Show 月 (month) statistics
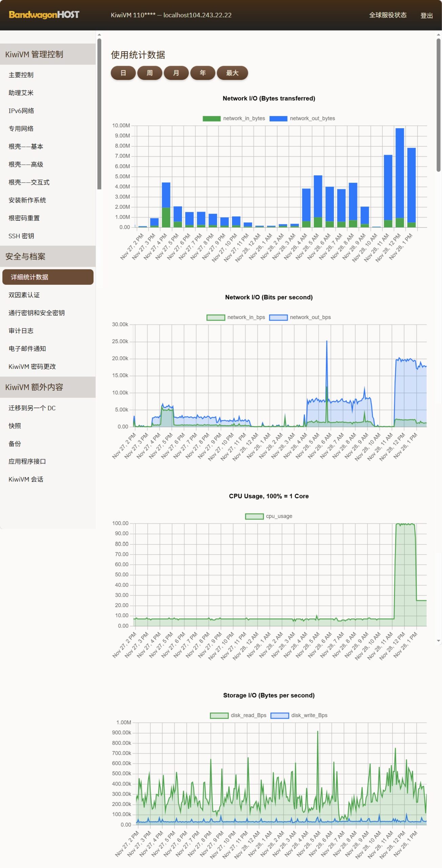Viewport: 442px width, 868px height. (x=176, y=73)
